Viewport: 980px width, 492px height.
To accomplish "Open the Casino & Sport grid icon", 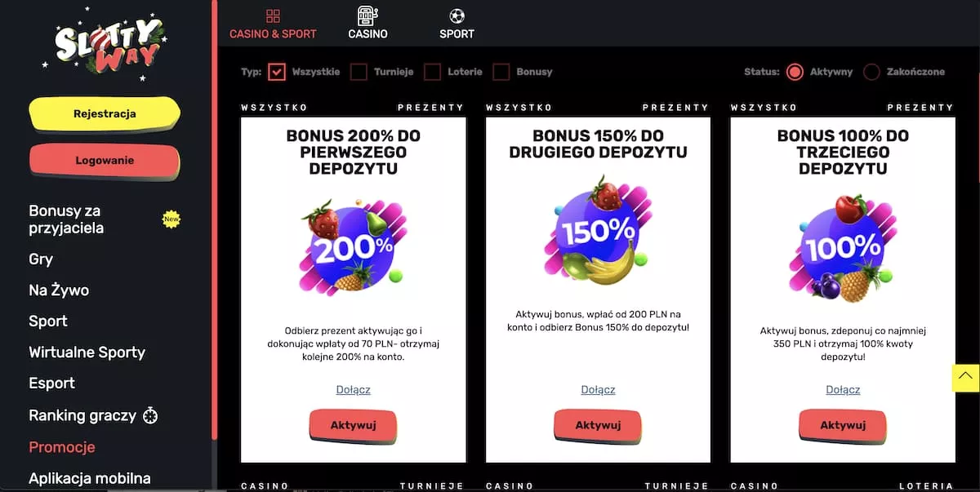I will point(273,16).
